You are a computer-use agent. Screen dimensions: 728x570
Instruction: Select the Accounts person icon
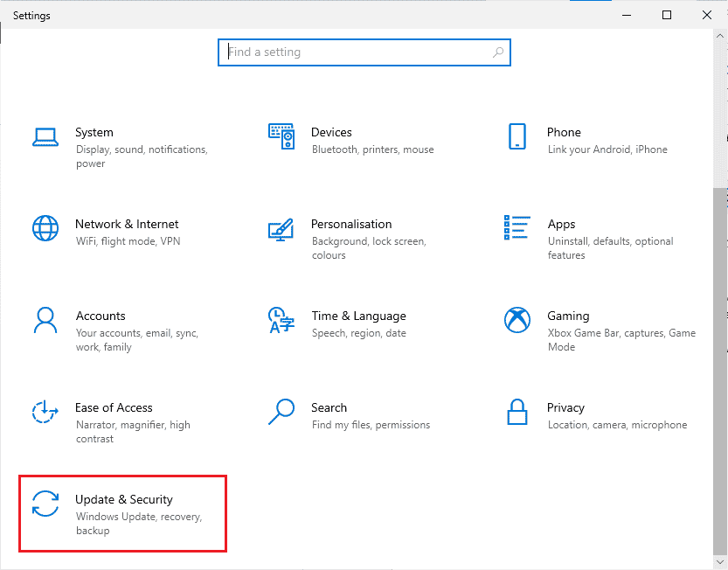point(45,320)
